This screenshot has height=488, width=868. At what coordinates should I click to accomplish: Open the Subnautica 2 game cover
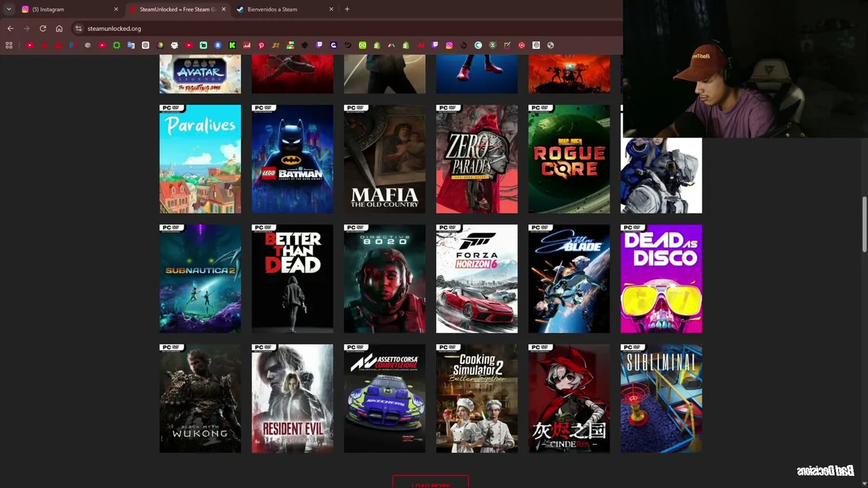(200, 279)
